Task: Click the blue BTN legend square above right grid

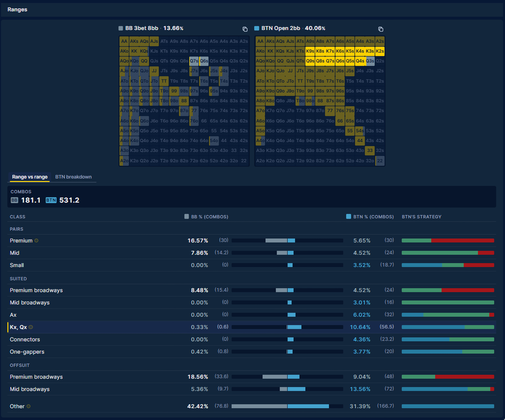Action: point(257,28)
